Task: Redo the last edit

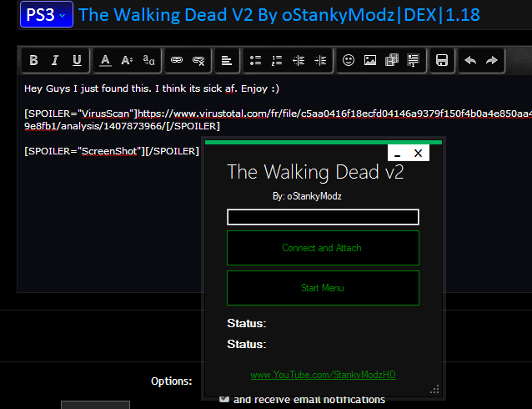Action: (492, 60)
